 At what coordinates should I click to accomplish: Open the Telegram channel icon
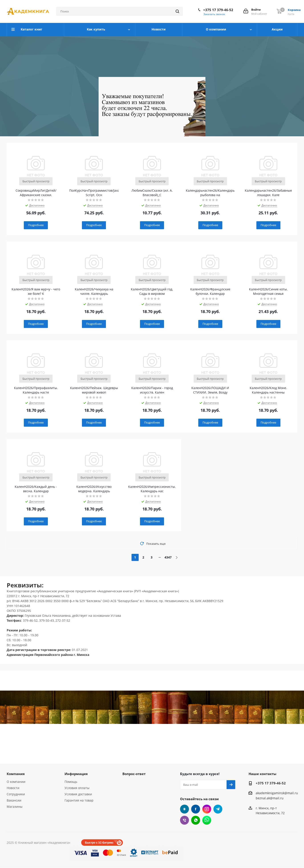218,809
